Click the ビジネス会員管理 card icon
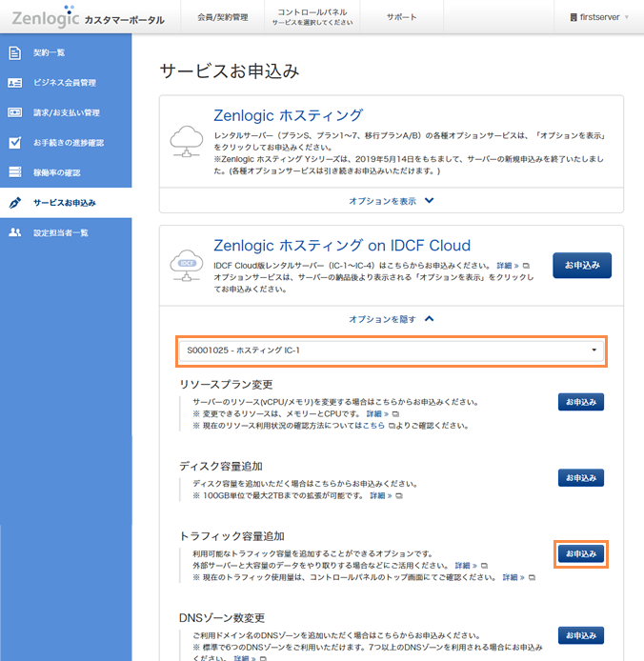The width and height of the screenshot is (644, 661). click(x=14, y=83)
